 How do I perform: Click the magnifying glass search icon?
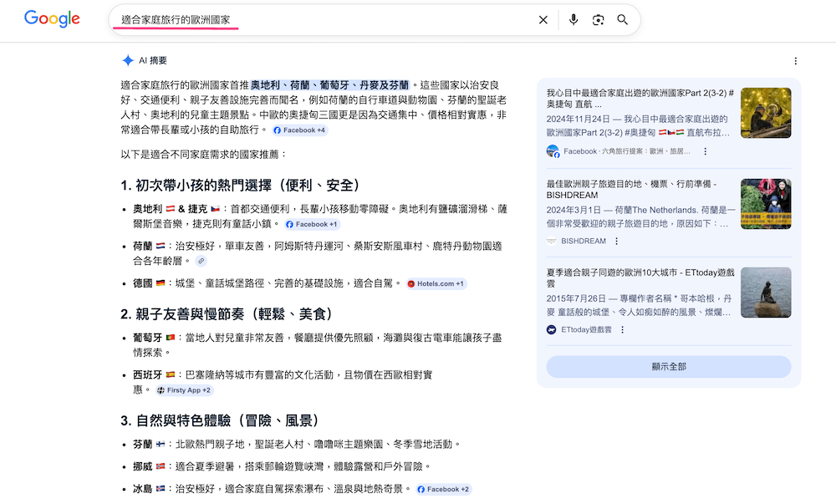(623, 19)
